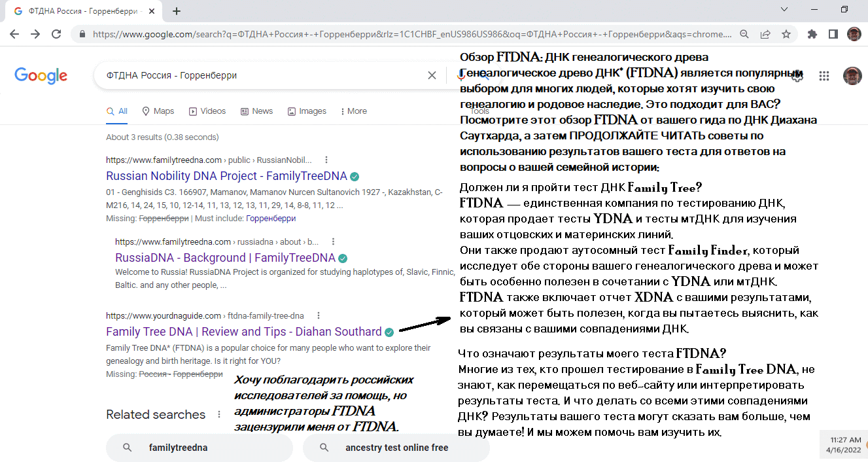Search related term ancestry test online free

point(396,448)
